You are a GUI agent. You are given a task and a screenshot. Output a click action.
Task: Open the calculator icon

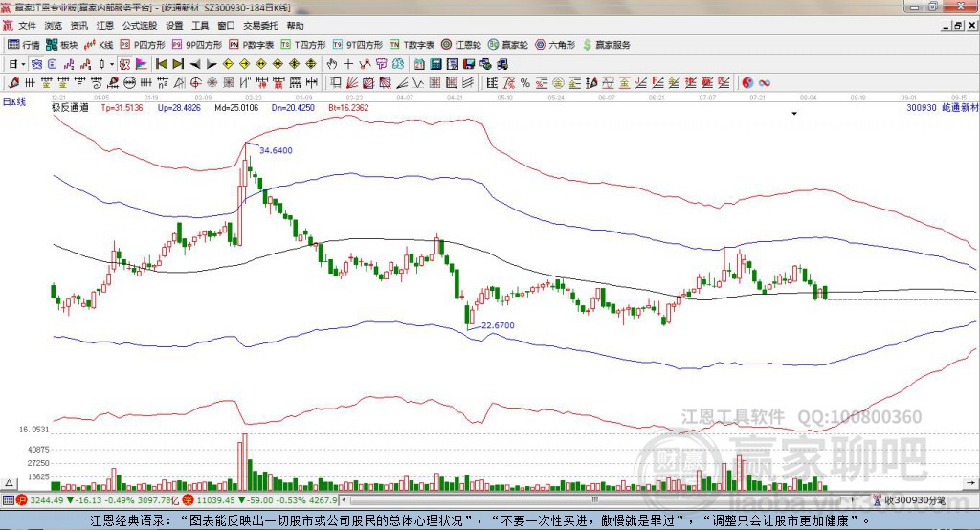[x=435, y=64]
